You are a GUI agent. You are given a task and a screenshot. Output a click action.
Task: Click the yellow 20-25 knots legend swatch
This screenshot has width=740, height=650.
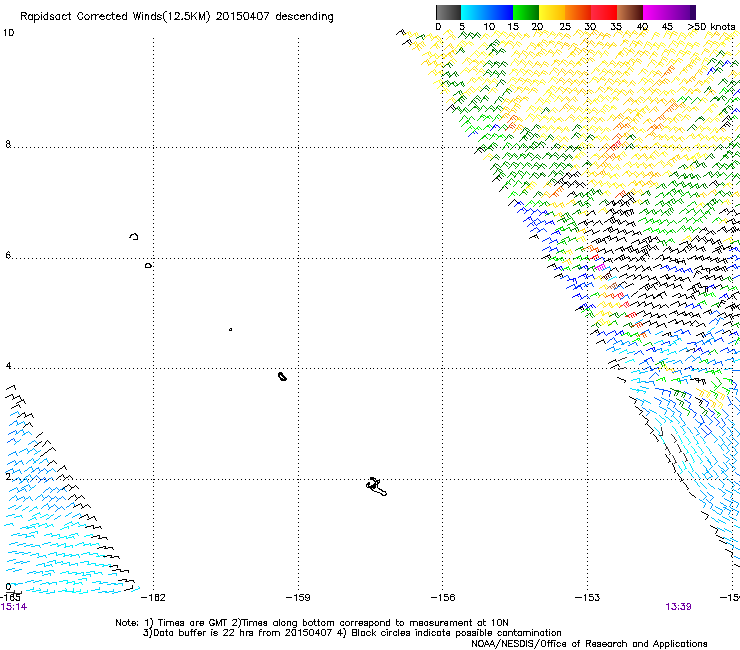tap(552, 12)
